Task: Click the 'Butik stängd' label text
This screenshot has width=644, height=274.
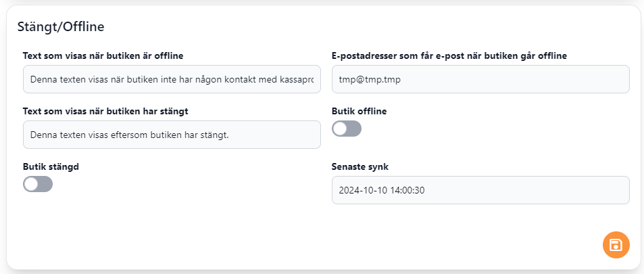Action: (51, 166)
